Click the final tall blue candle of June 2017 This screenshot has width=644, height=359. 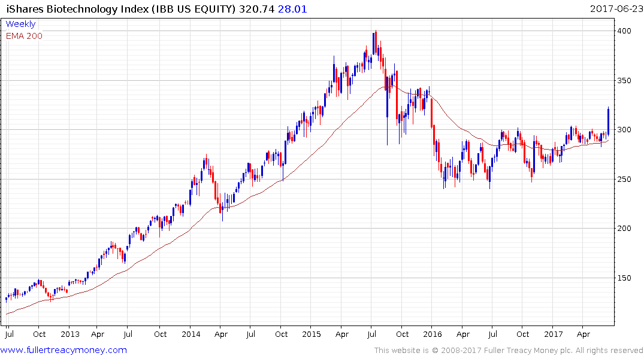[608, 121]
